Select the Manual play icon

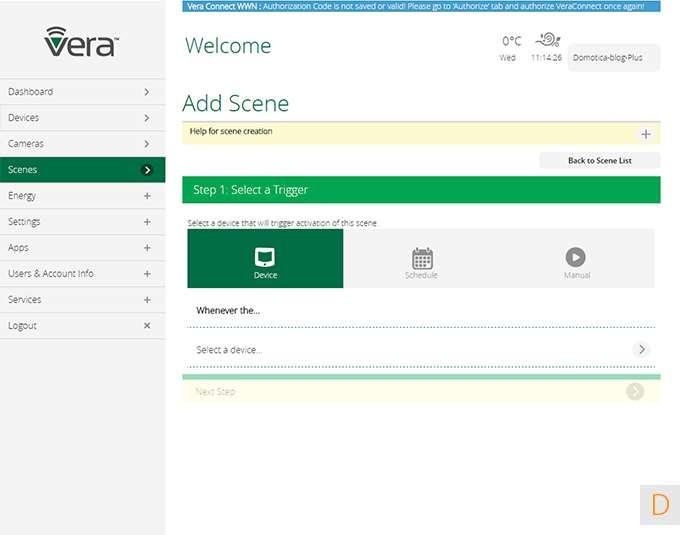pos(576,257)
